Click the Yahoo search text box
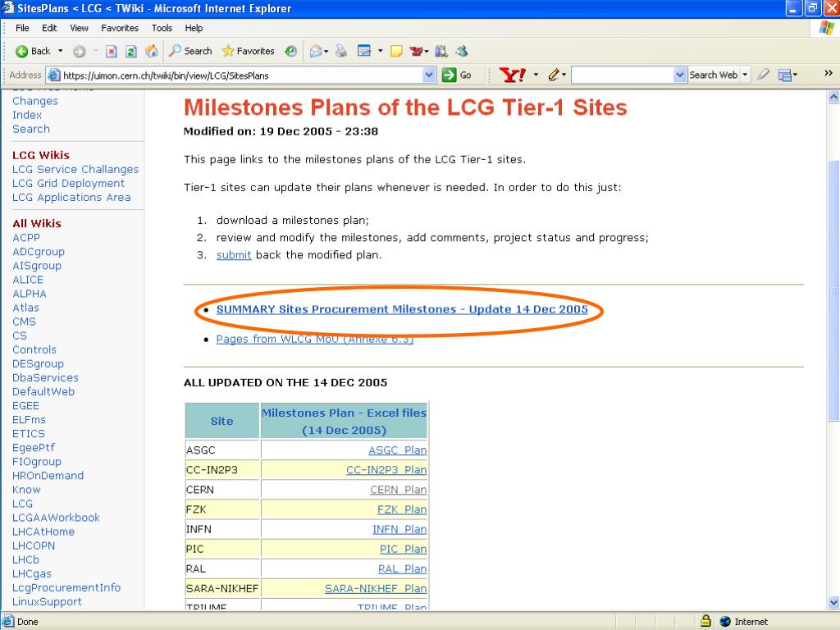 (x=623, y=75)
